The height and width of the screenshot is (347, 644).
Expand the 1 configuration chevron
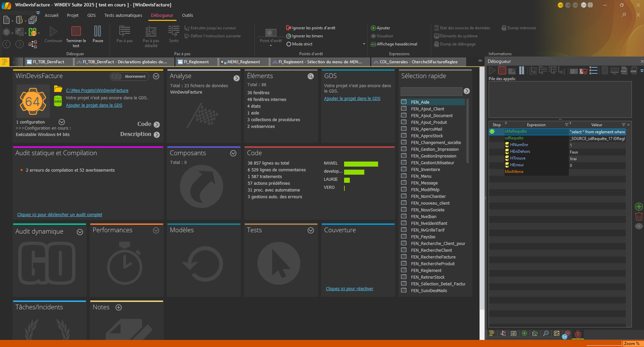coord(62,122)
